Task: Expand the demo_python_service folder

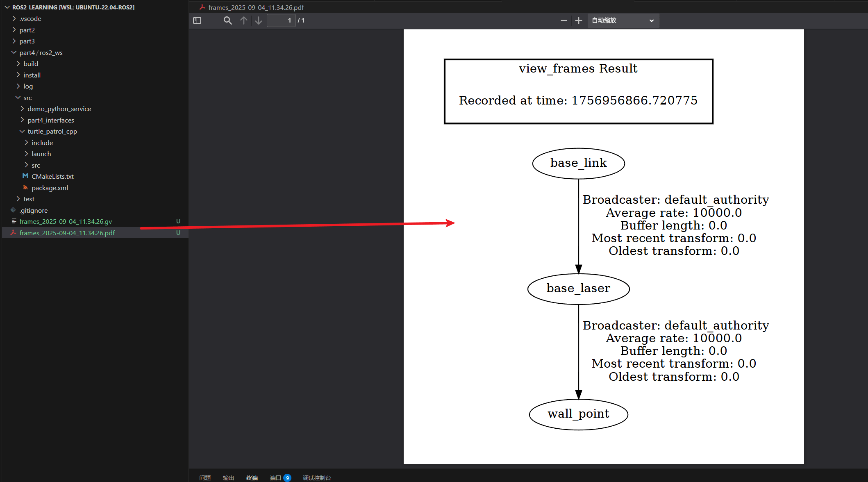Action: click(x=59, y=109)
